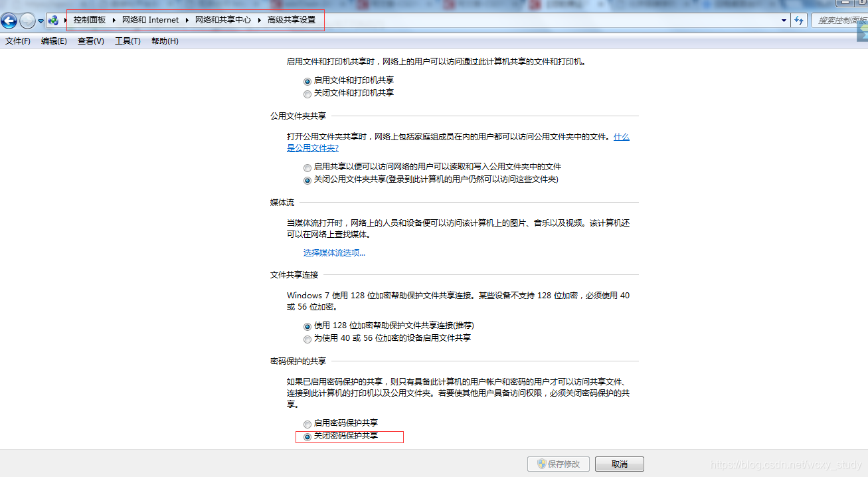
Task: Select 启用共享 for public folder read/write
Action: 307,167
